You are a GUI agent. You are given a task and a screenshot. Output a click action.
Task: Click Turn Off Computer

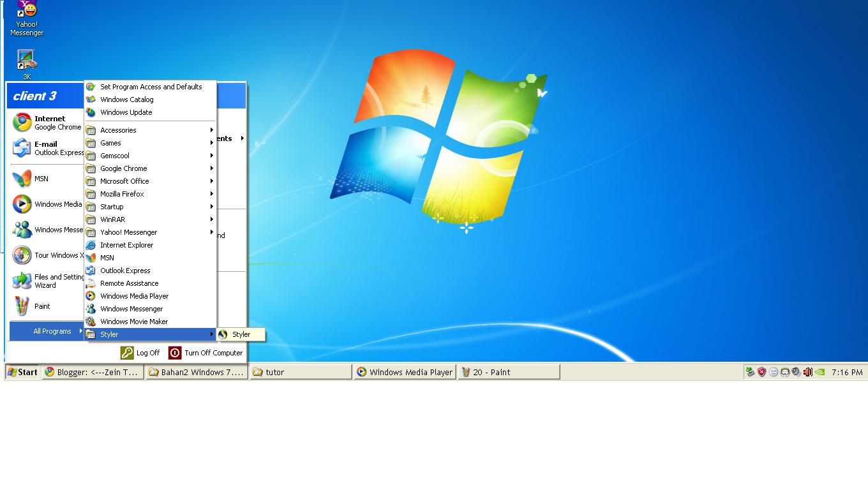[206, 353]
